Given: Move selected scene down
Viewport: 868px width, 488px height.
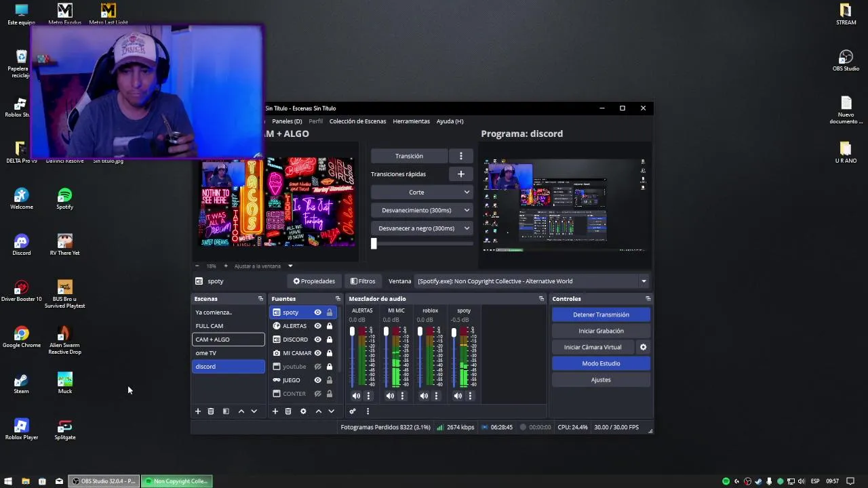Looking at the screenshot, I should [254, 411].
